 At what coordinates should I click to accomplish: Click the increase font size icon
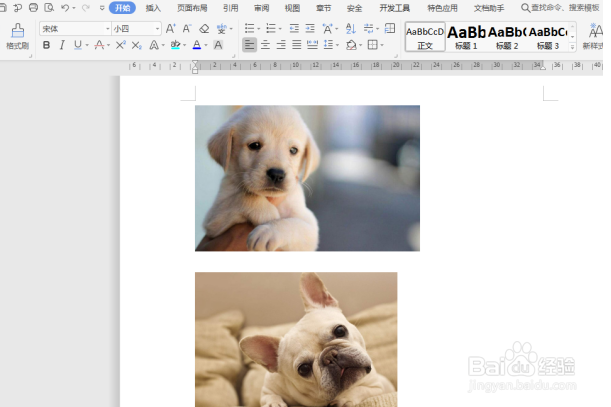(x=171, y=28)
